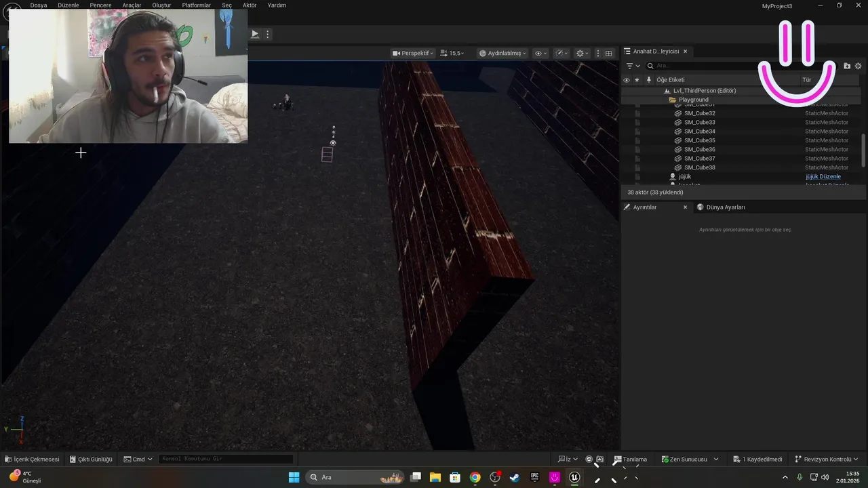Open the Seç menu

tap(226, 5)
